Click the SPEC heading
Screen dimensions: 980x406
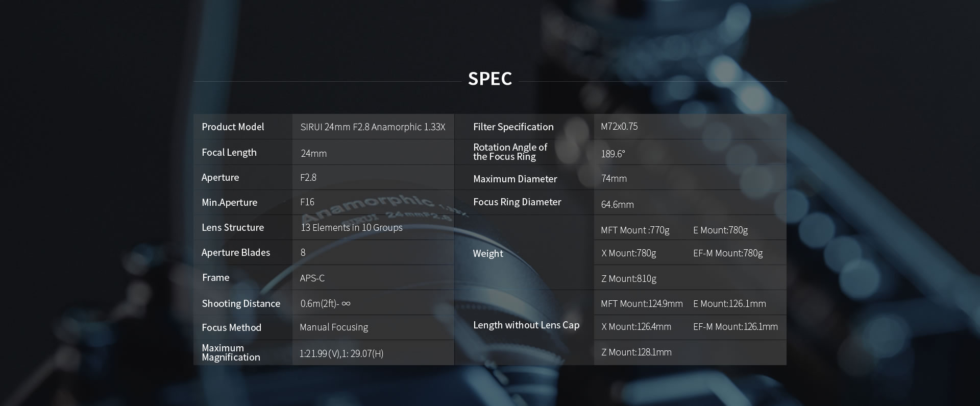(490, 79)
